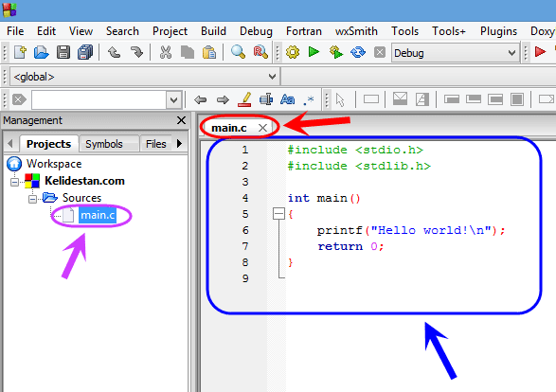
Task: Toggle the regex search option
Action: pyautogui.click(x=309, y=100)
